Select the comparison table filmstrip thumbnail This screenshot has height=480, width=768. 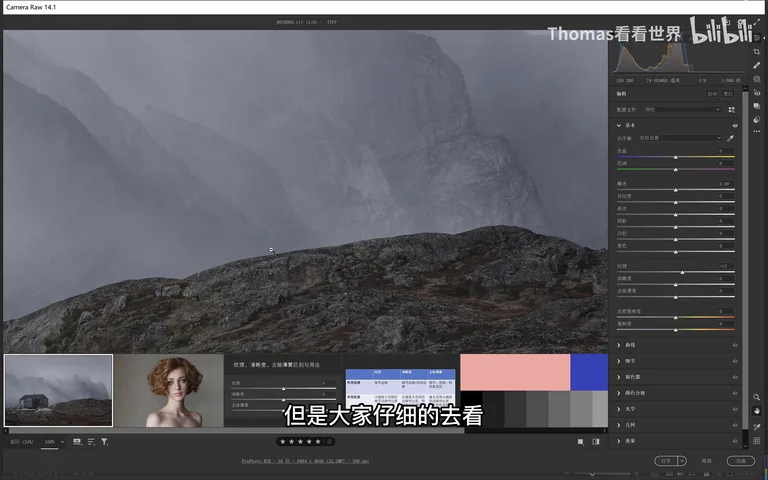[400, 390]
